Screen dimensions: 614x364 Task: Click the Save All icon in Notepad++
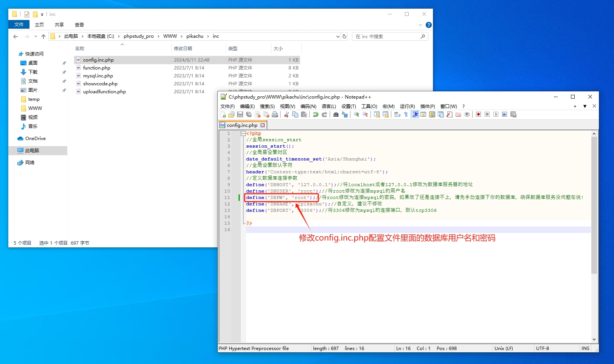pos(249,114)
